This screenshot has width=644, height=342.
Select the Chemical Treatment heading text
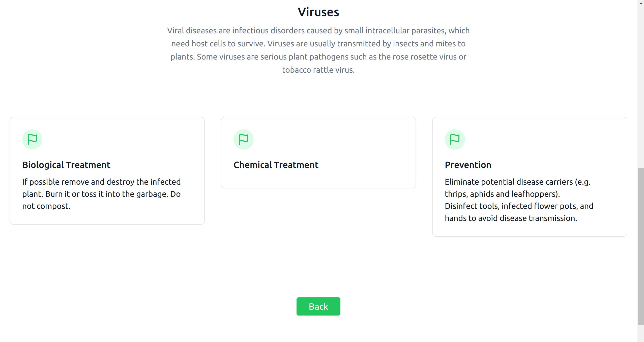click(276, 165)
